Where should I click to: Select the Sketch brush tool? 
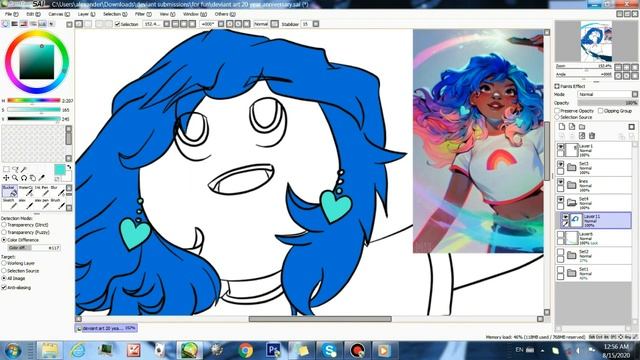(x=9, y=203)
